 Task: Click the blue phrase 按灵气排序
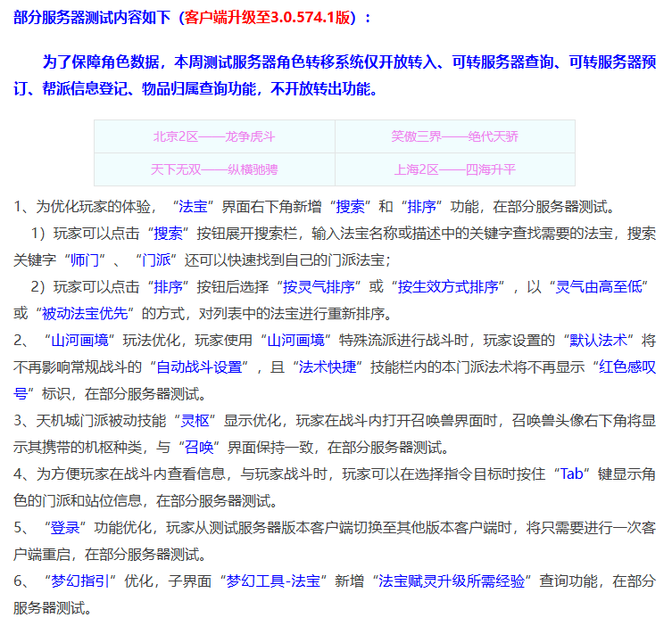pos(319,287)
